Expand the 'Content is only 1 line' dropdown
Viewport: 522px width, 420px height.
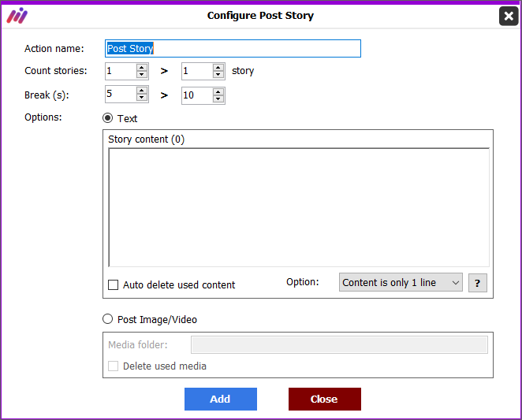[x=401, y=283]
